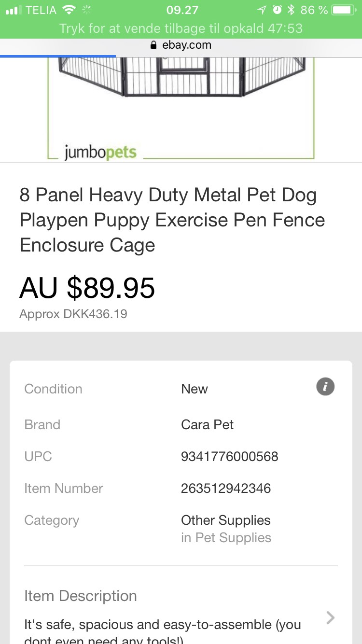
Task: Tap the Bluetooth status icon
Action: [x=291, y=10]
